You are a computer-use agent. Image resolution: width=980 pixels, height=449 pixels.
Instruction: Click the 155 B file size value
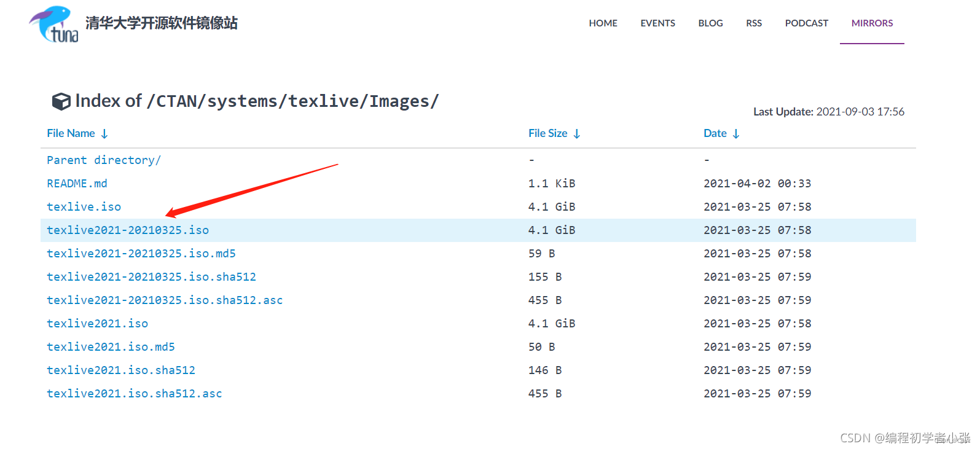(545, 277)
